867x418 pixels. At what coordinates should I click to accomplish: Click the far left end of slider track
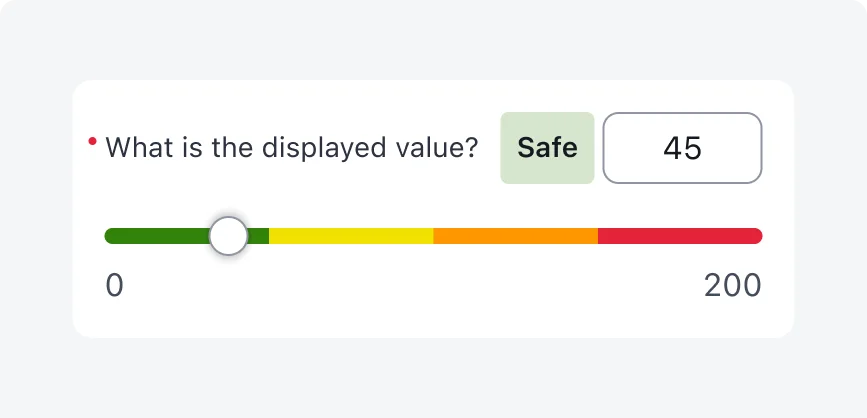tap(108, 236)
